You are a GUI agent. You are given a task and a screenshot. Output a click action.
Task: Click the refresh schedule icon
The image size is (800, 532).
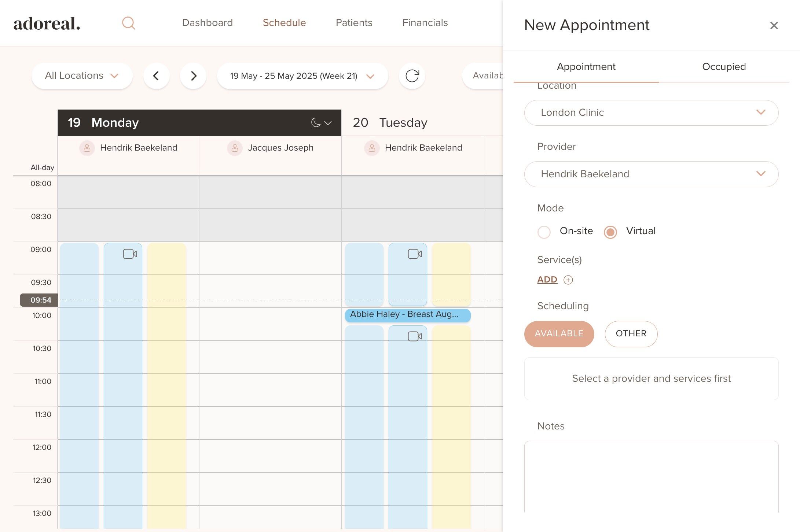pos(412,76)
